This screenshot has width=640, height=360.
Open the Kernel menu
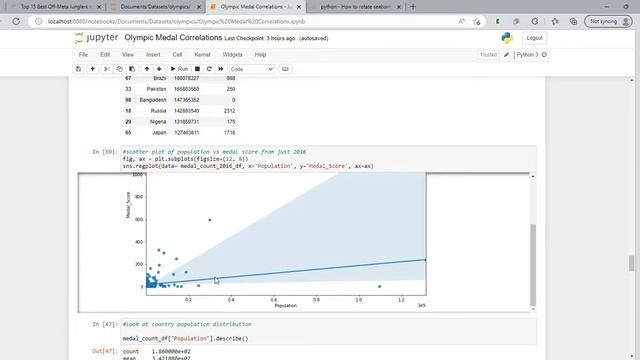[x=202, y=54]
